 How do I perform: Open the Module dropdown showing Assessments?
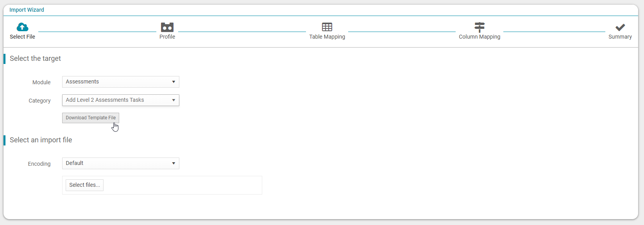coord(121,82)
